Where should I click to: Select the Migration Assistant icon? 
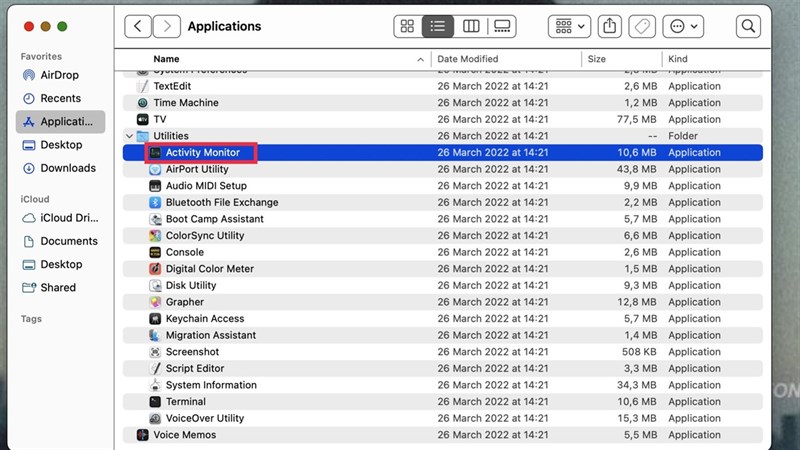coord(155,335)
